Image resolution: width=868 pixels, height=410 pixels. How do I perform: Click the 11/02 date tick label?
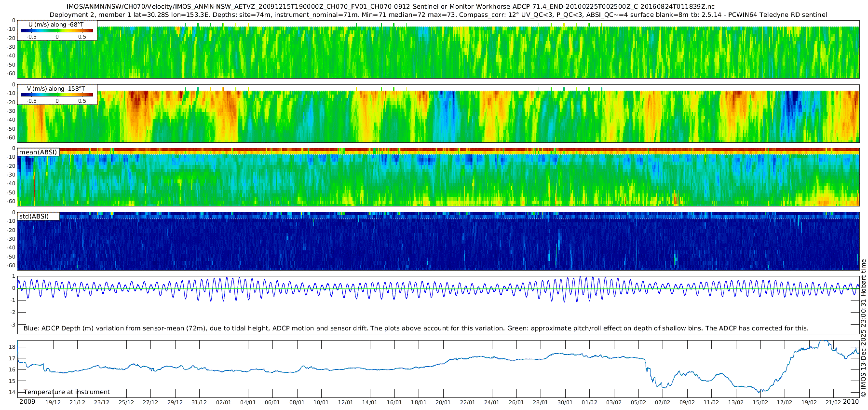[x=711, y=402]
